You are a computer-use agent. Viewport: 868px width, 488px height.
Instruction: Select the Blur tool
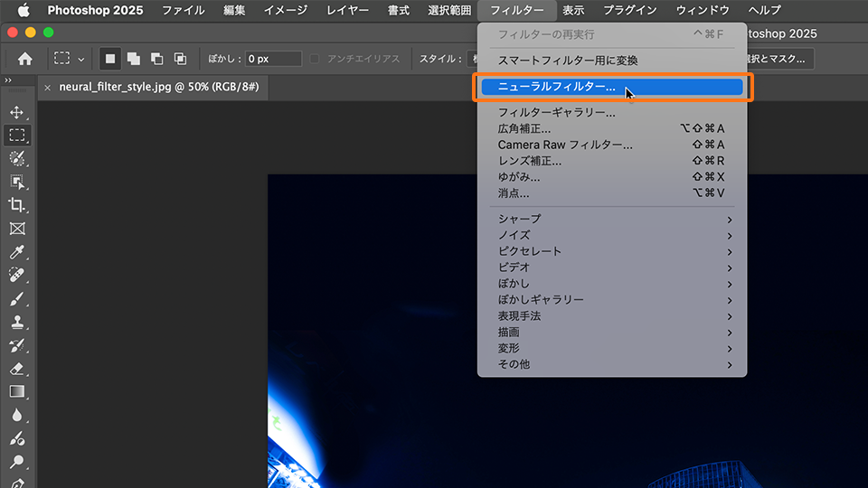[x=16, y=416]
